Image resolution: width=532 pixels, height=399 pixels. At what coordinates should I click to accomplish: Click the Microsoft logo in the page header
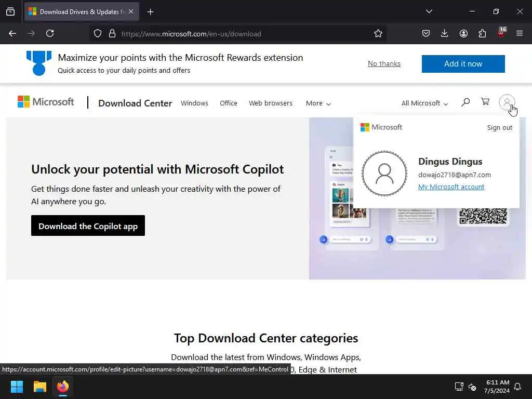coord(46,102)
